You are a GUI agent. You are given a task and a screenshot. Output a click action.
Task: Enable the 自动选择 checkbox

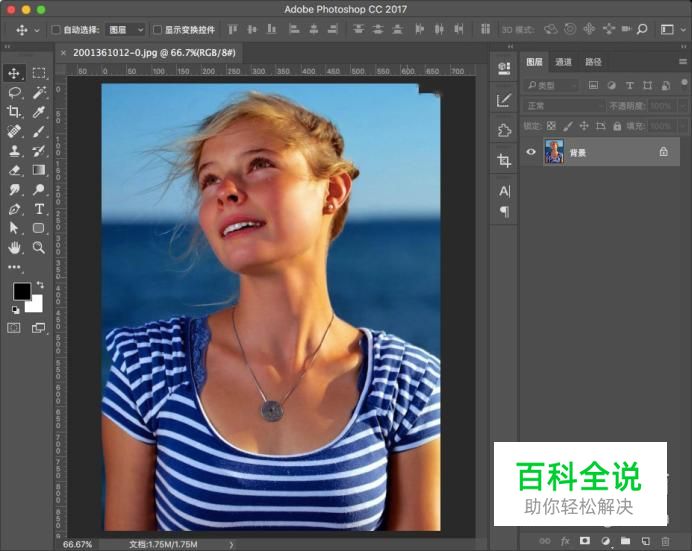click(56, 30)
